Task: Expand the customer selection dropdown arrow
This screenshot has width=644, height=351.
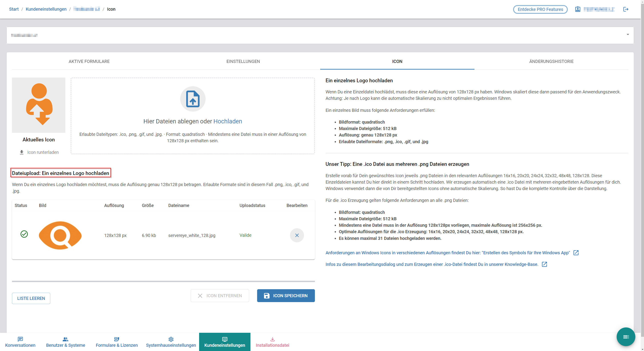Action: click(628, 34)
